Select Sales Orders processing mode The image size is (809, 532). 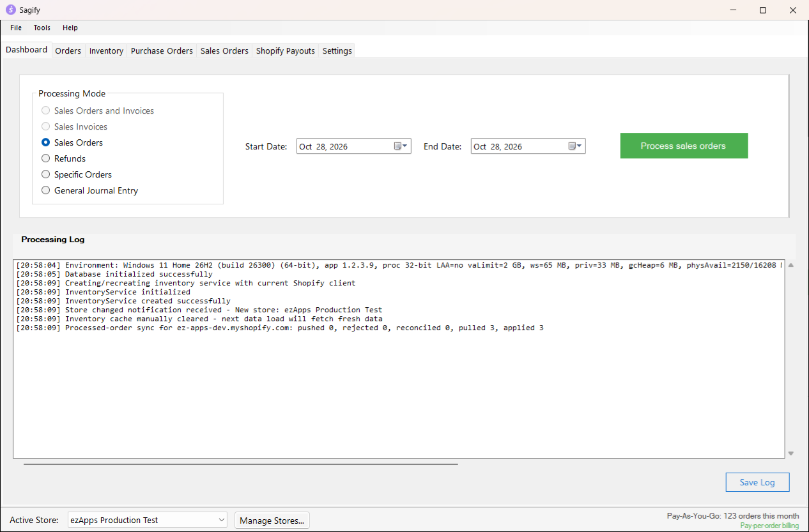72,142
